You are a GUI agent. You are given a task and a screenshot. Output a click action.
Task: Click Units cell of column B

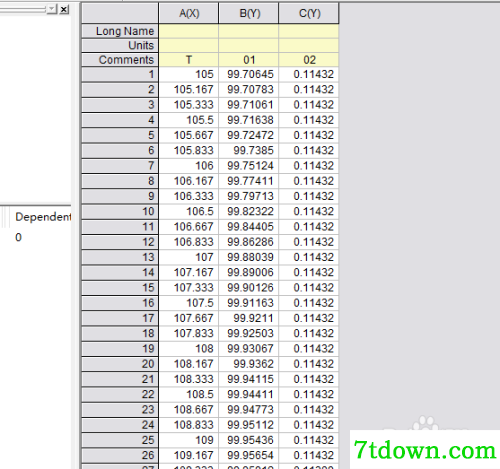(249, 45)
